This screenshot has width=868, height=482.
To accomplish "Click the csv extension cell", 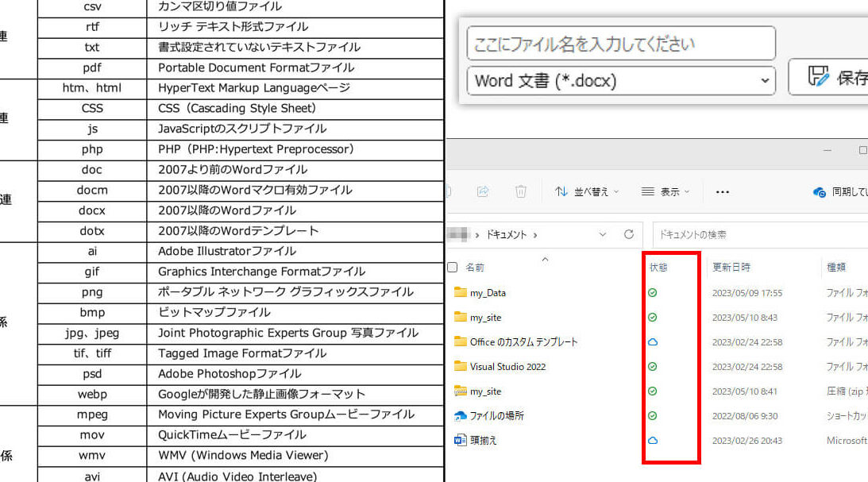I will [x=92, y=8].
